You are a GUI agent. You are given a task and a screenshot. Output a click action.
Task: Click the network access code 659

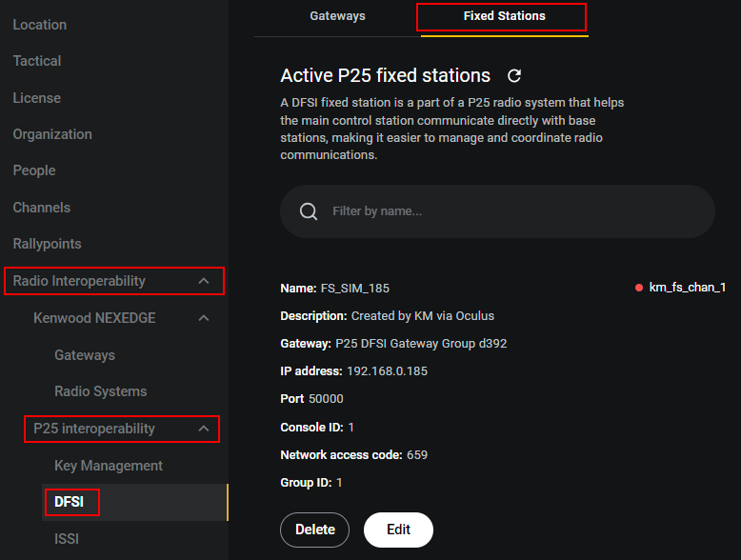pos(417,455)
